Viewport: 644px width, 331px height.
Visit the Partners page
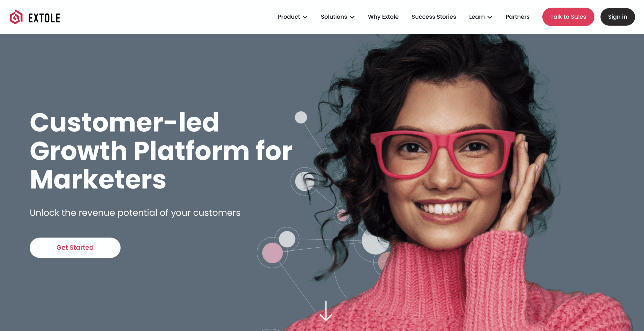click(x=517, y=17)
